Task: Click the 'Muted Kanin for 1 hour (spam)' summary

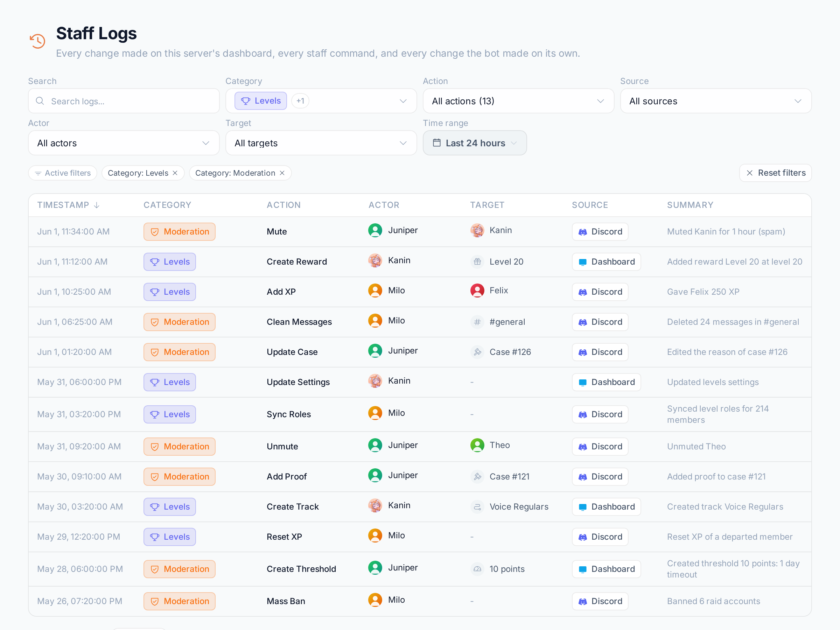Action: click(x=726, y=232)
